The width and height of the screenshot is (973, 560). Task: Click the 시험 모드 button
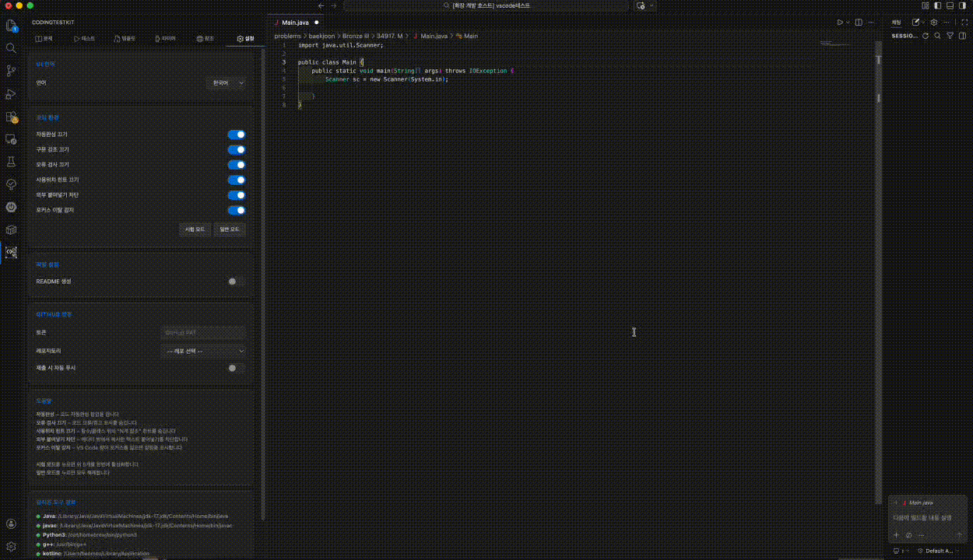coord(195,229)
